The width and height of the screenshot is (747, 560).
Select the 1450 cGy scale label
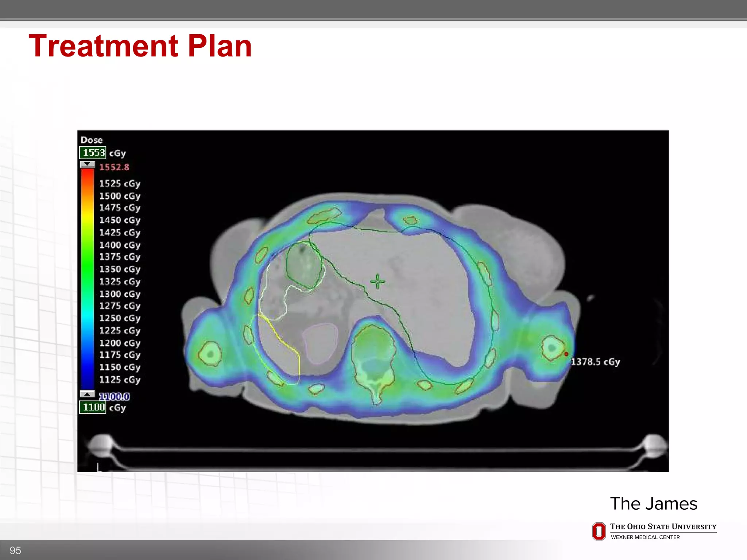pos(120,220)
